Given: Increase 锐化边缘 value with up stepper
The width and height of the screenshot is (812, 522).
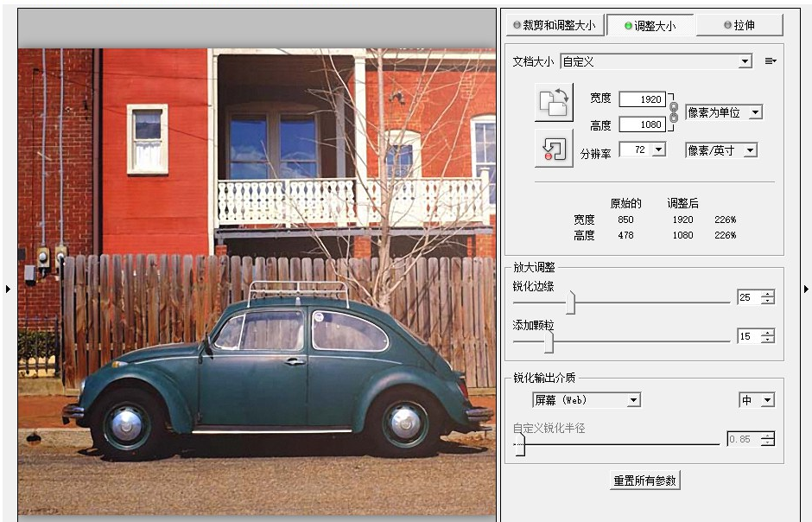Looking at the screenshot, I should pos(768,294).
